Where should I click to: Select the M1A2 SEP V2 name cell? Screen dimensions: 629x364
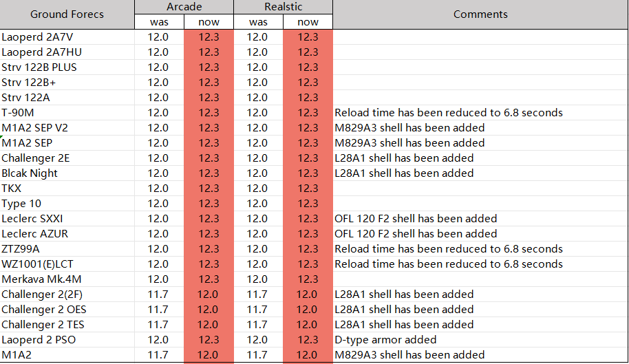click(67, 128)
